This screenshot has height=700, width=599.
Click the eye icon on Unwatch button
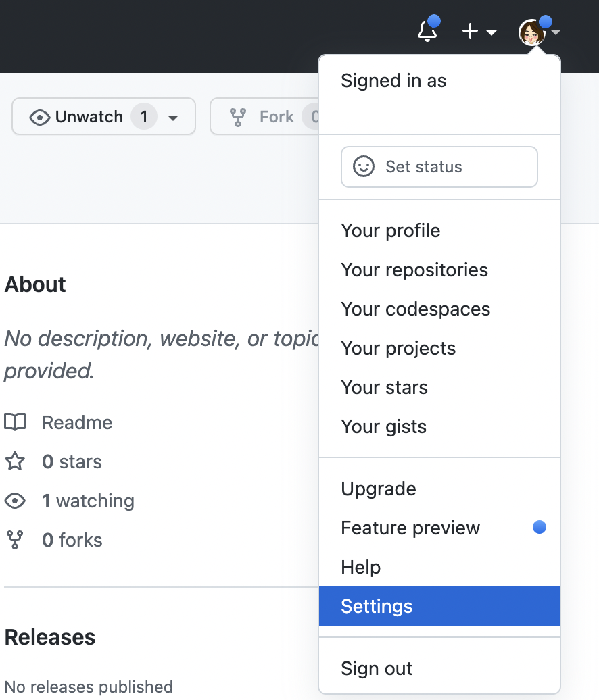(40, 117)
